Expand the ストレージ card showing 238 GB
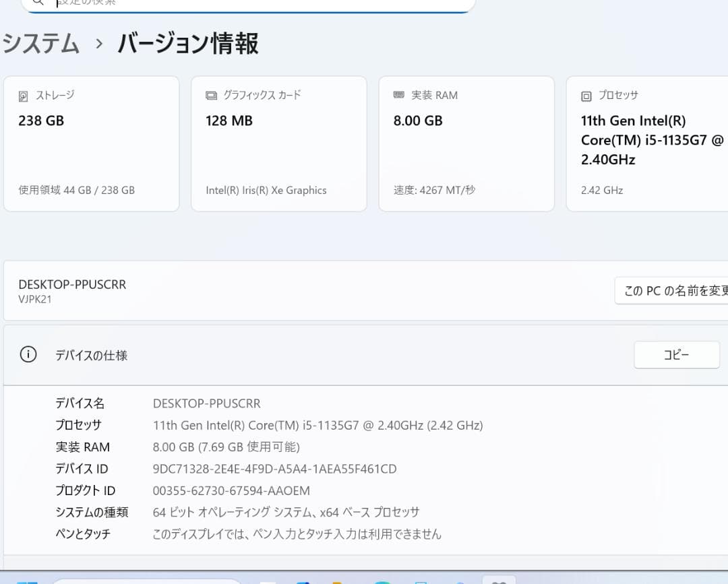The width and height of the screenshot is (728, 584). tap(91, 143)
